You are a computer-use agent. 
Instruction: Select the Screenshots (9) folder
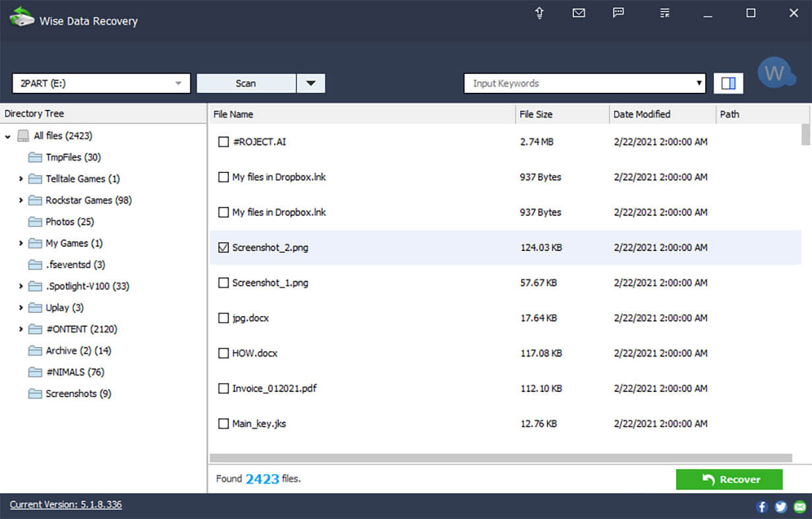[x=78, y=393]
